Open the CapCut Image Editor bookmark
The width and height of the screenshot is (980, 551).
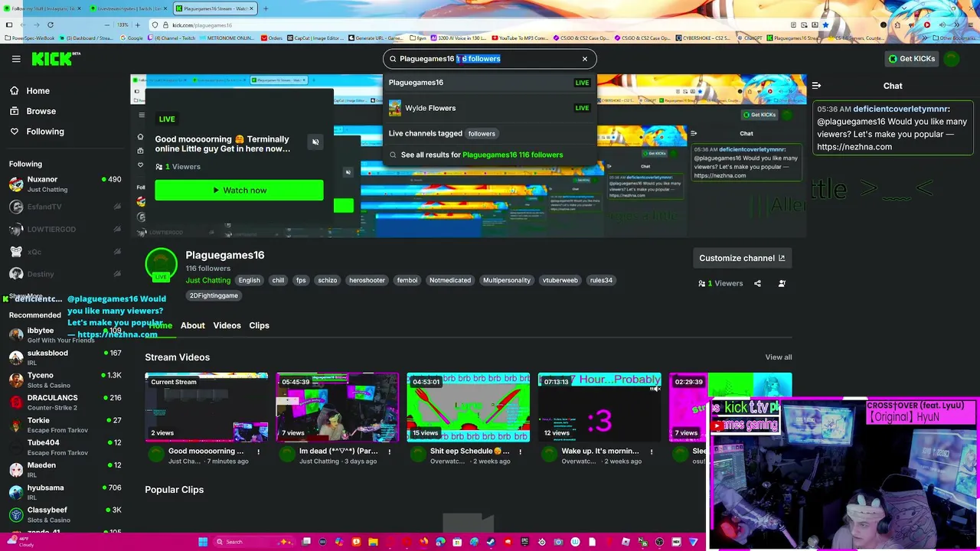click(316, 37)
